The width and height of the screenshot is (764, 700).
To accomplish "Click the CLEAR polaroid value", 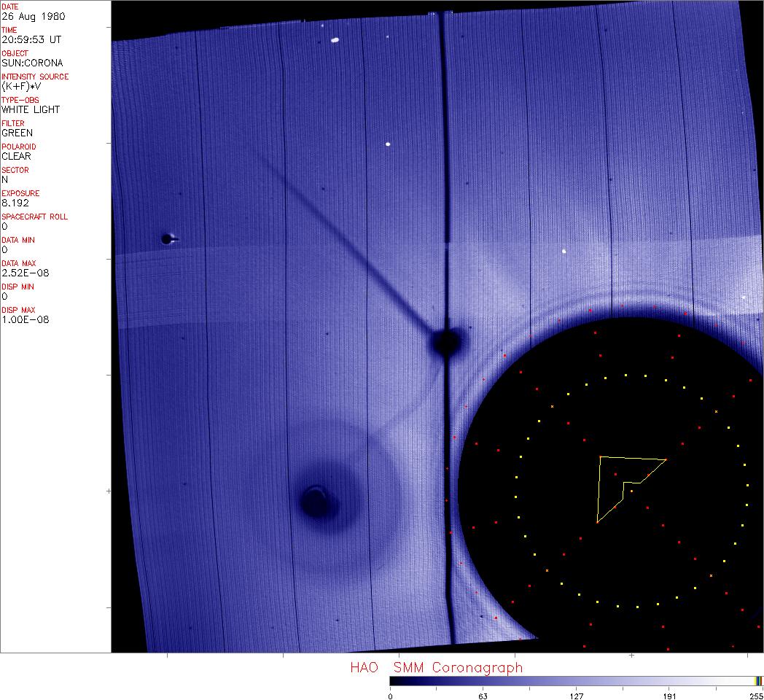I will click(x=16, y=156).
